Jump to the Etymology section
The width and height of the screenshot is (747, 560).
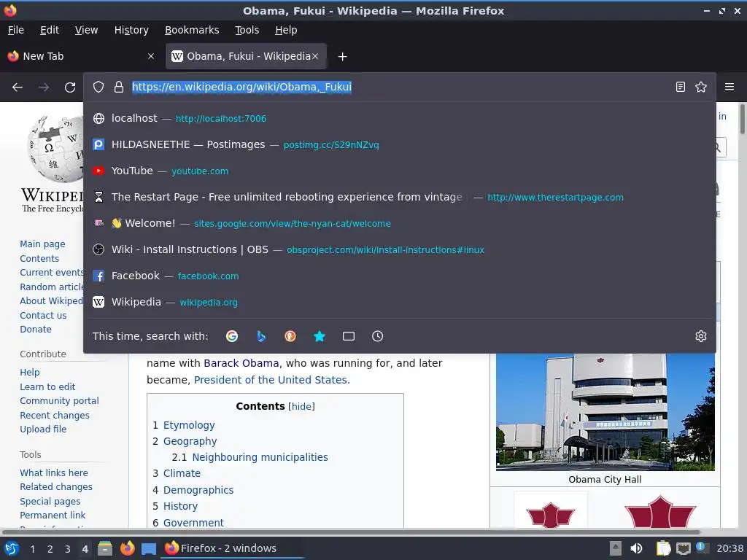(189, 425)
